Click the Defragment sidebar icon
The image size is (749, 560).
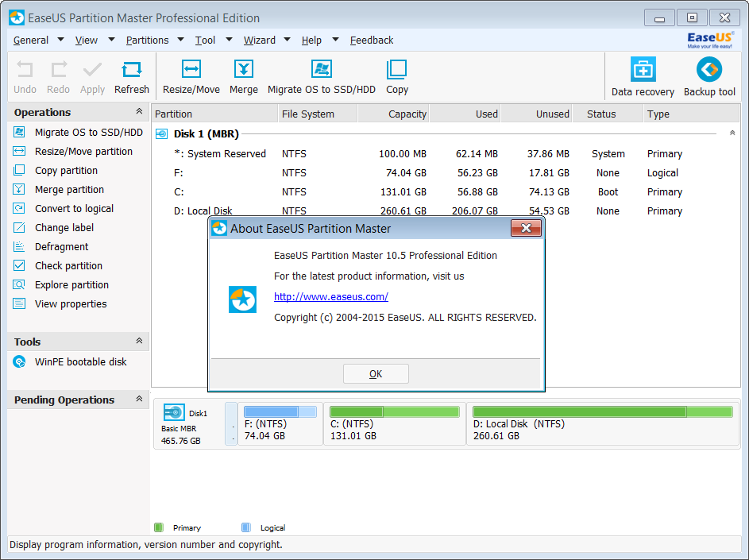19,246
